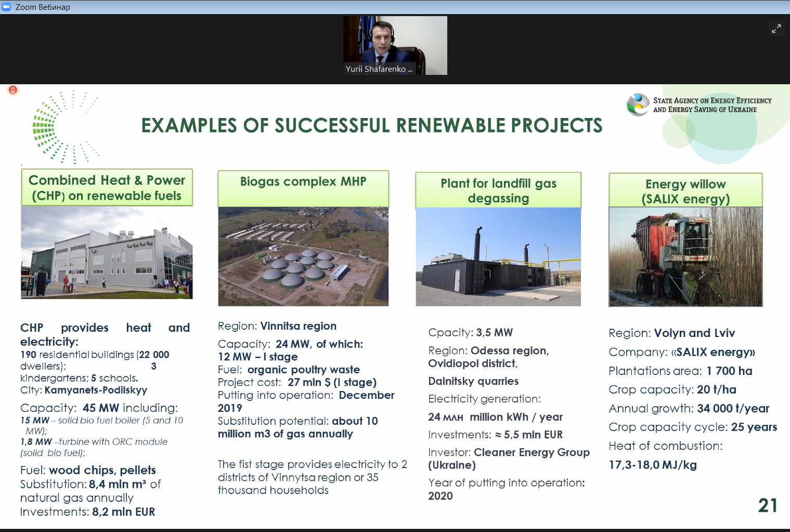The height and width of the screenshot is (532, 790).
Task: Click the red recording indicator dot
Action: [13, 90]
